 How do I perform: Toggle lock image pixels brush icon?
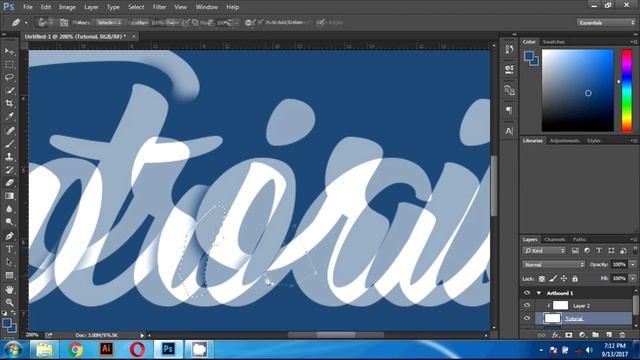553,279
